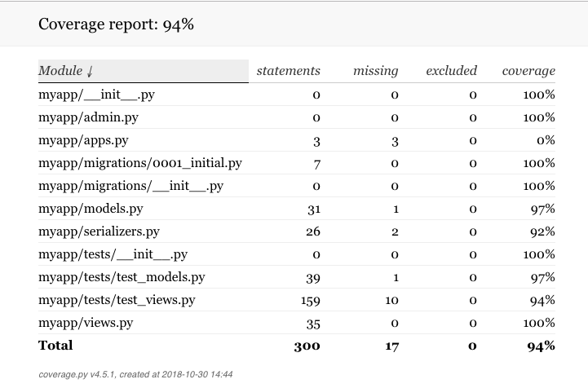
Task: Open myapp/__init__.py report link
Action: [96, 95]
